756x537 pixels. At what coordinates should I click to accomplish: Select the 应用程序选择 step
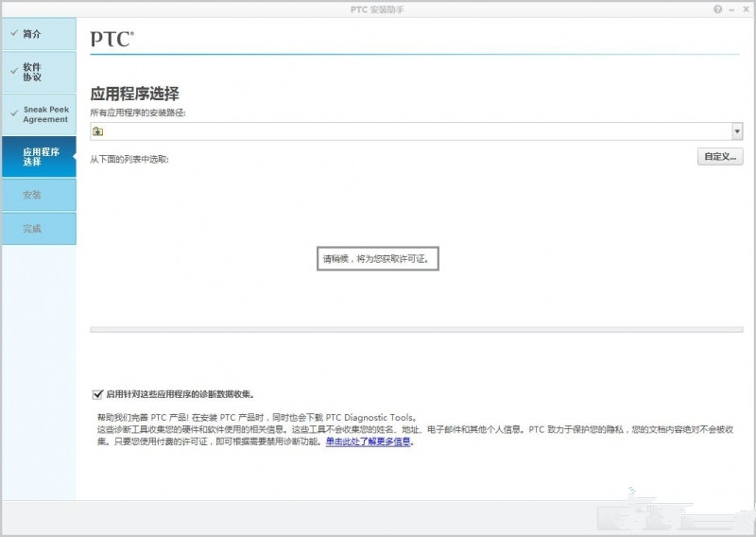tap(39, 156)
